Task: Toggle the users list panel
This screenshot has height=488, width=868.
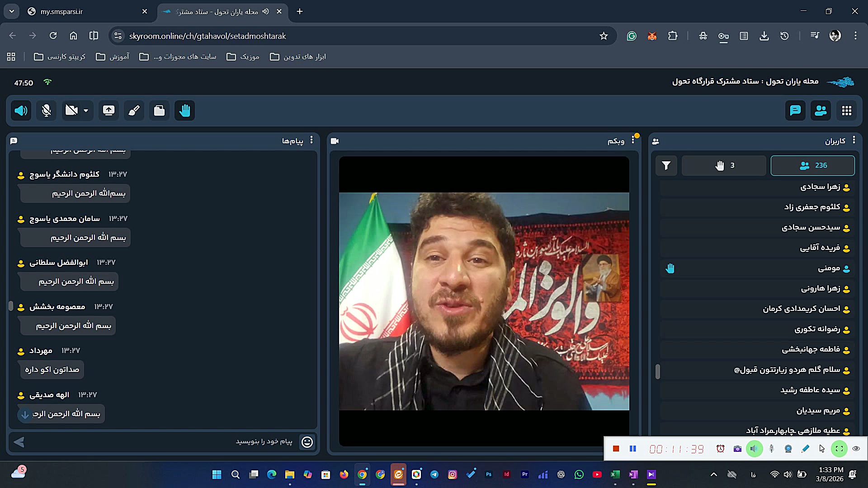Action: point(821,111)
